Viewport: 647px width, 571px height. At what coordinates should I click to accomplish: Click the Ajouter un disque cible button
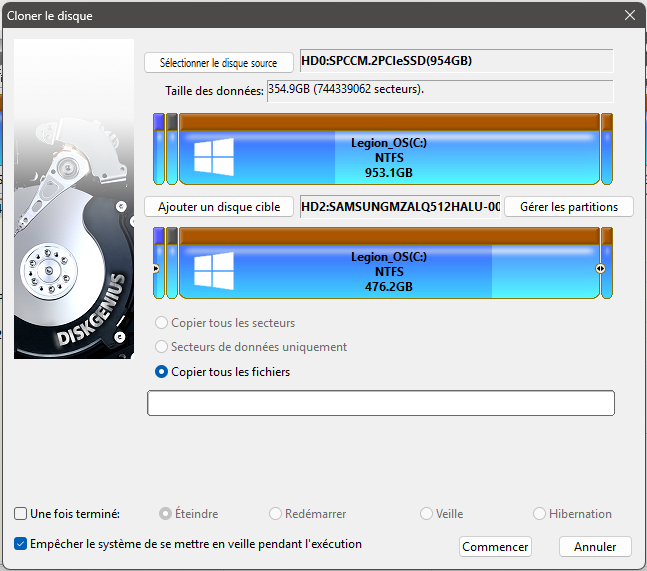(x=219, y=207)
